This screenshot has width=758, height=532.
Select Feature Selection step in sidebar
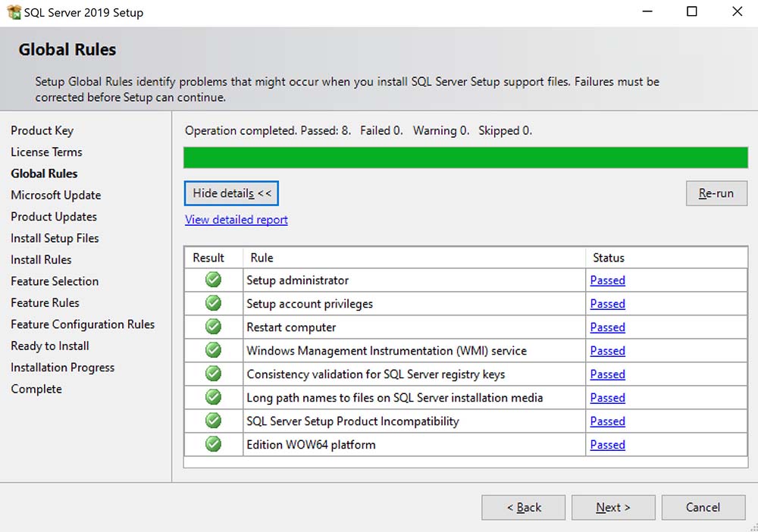point(55,281)
